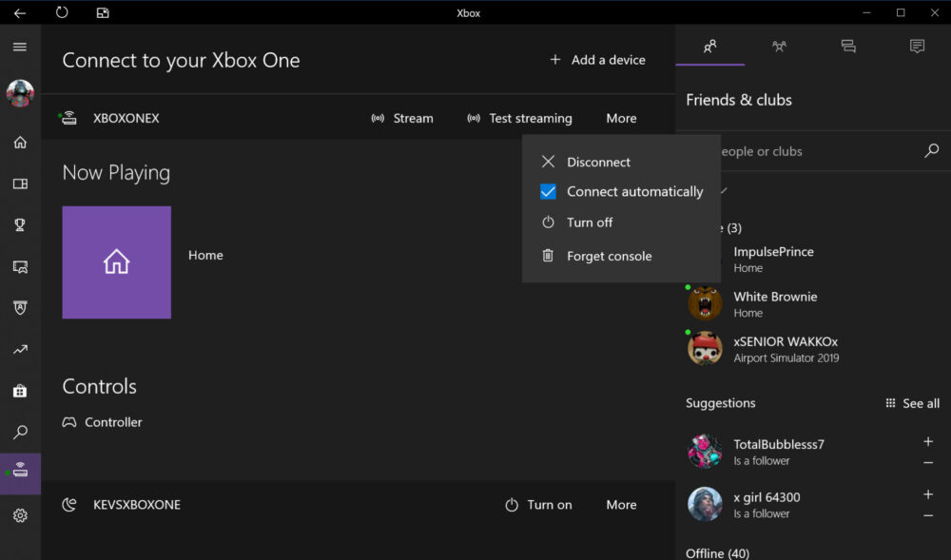Collapse the open More menu for XBOXONEX
951x560 pixels.
coord(621,118)
